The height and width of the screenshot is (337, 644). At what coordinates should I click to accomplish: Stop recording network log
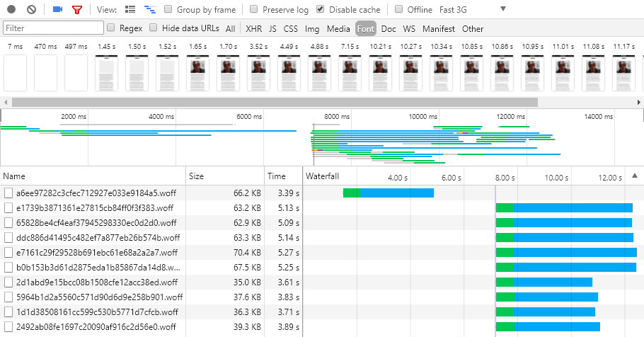click(11, 9)
